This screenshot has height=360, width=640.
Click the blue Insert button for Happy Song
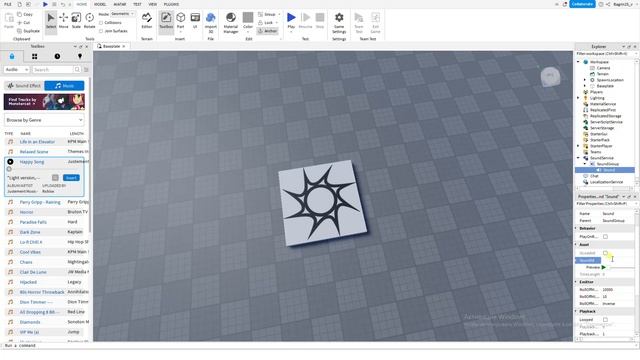click(71, 178)
